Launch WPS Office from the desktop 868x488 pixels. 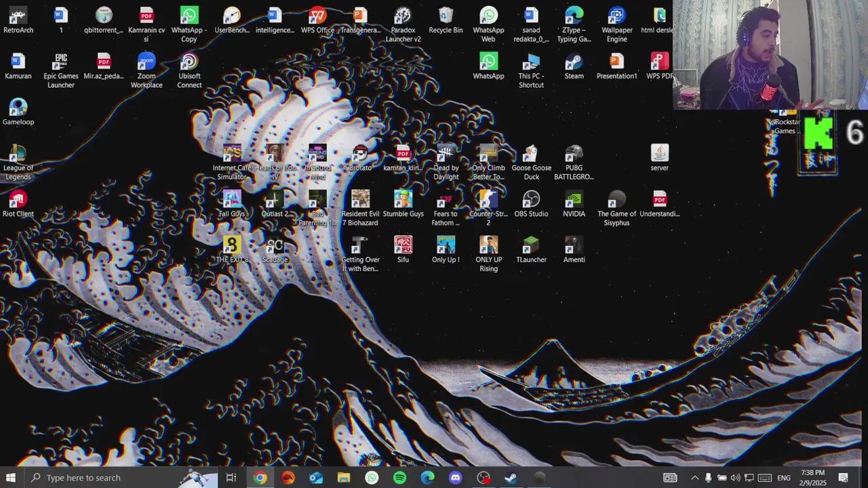coord(317,20)
